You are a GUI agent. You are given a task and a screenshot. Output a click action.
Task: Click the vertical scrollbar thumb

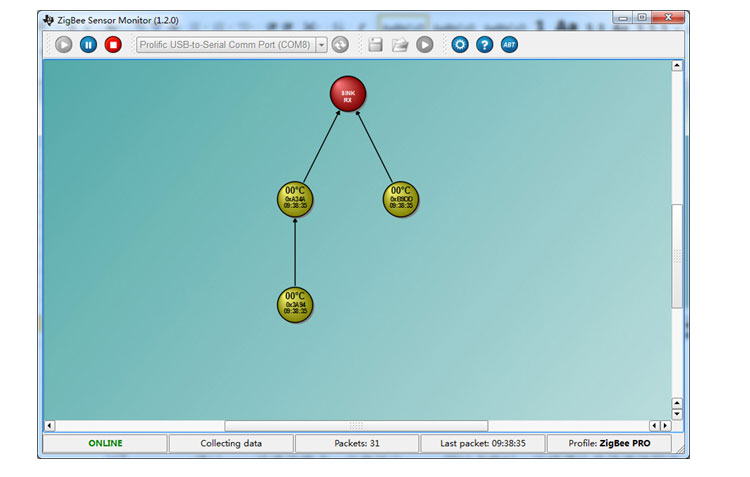(x=677, y=256)
